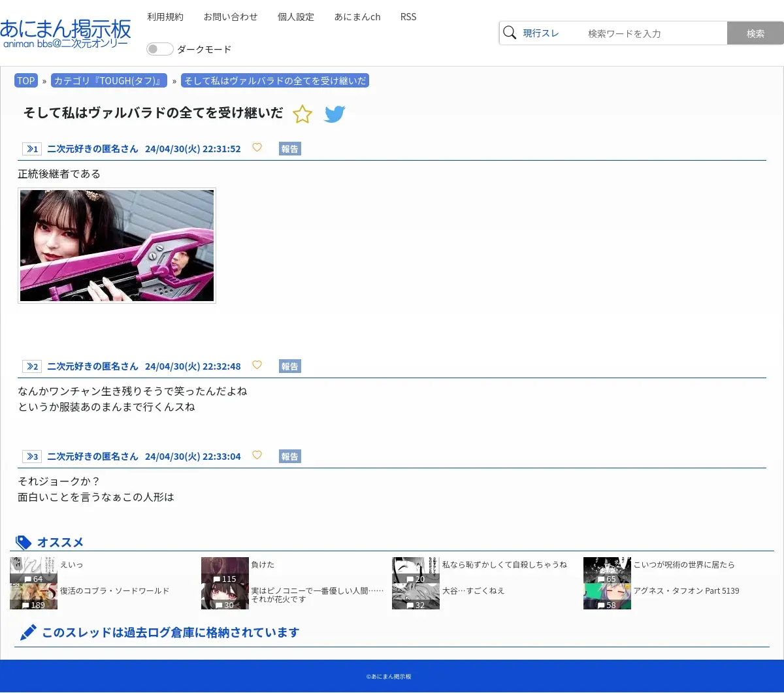Click the search magnifier icon
Image resolution: width=784 pixels, height=693 pixels.
pos(510,33)
